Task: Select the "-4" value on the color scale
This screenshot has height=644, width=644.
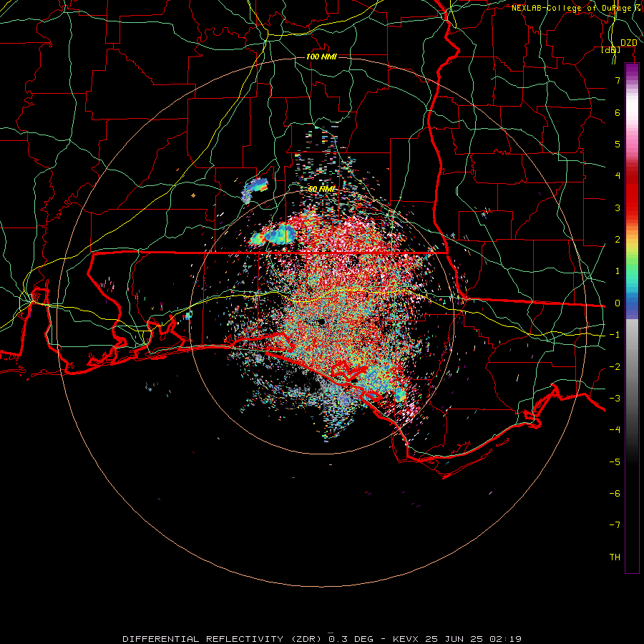Action: pyautogui.click(x=615, y=430)
